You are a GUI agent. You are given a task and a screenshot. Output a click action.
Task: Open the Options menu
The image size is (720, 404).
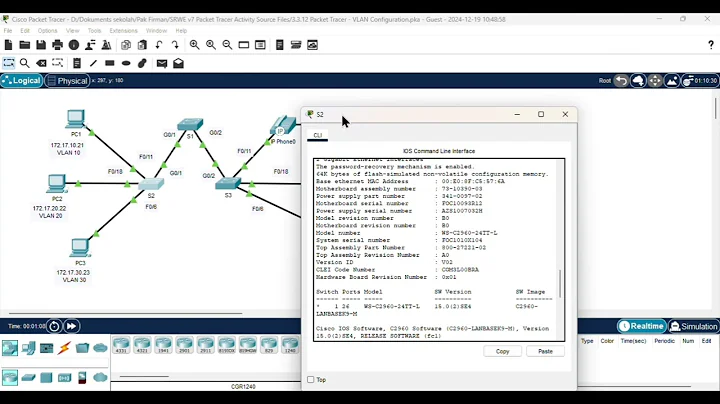[x=47, y=31]
